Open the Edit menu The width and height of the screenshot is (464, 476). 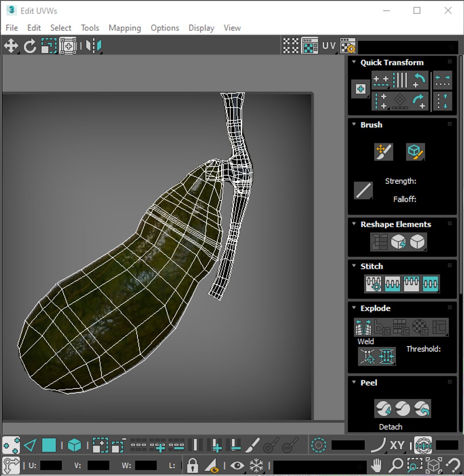click(x=34, y=28)
